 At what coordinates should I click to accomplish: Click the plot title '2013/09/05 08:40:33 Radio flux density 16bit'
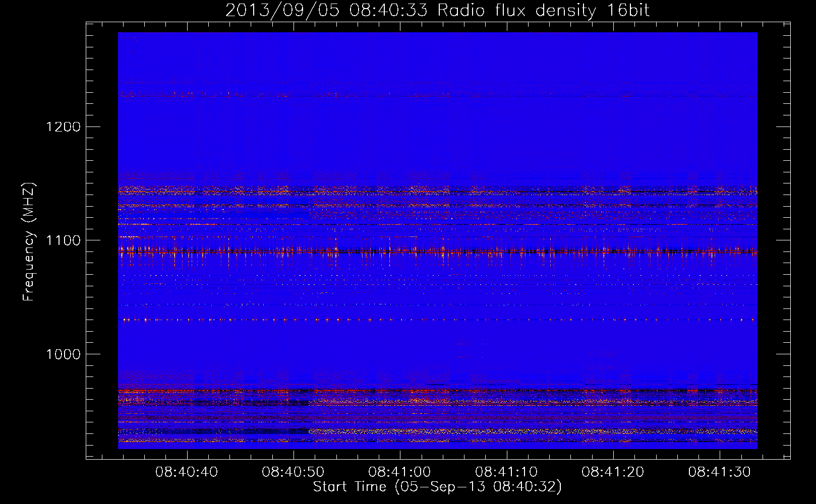(437, 11)
